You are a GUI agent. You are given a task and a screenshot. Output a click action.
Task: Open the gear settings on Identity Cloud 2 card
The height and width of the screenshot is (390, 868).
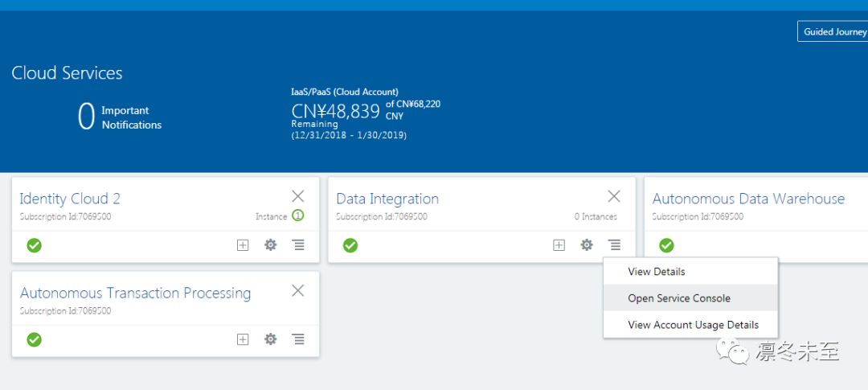(x=271, y=245)
